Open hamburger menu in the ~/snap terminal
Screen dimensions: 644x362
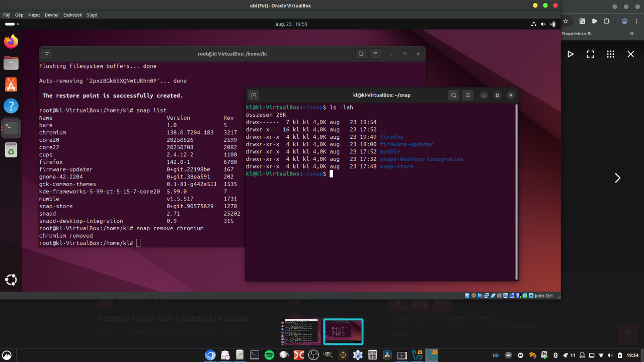click(x=468, y=95)
